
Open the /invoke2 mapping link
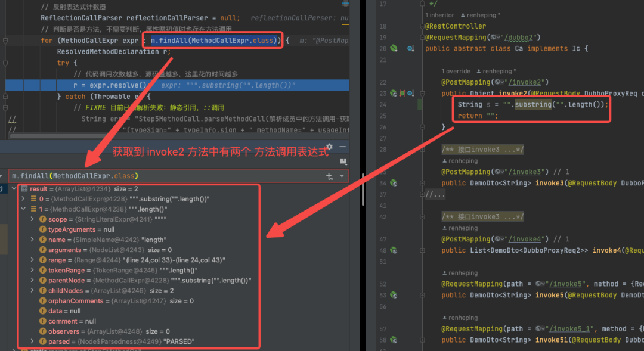[525, 82]
